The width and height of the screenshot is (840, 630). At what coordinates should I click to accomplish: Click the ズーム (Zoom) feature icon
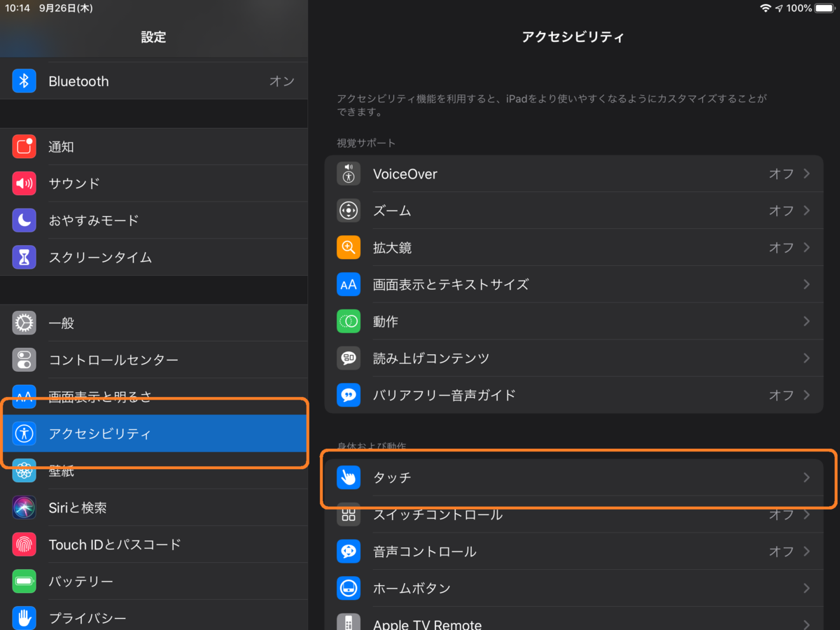click(348, 210)
